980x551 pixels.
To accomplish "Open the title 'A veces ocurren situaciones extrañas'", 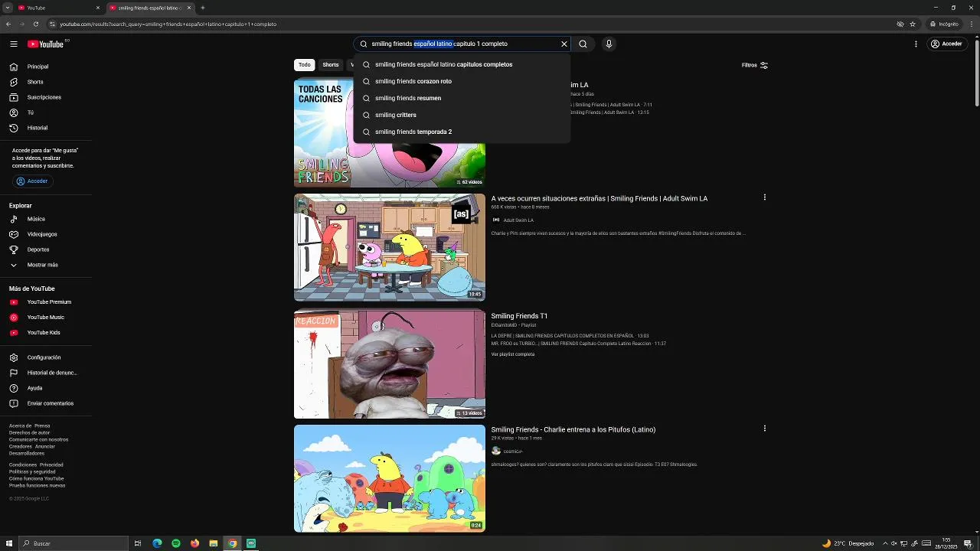I will click(x=599, y=199).
